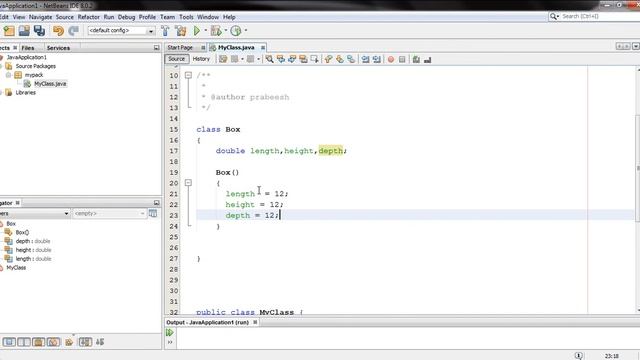Switch to the Services tab
The height and width of the screenshot is (360, 640).
pyautogui.click(x=58, y=48)
